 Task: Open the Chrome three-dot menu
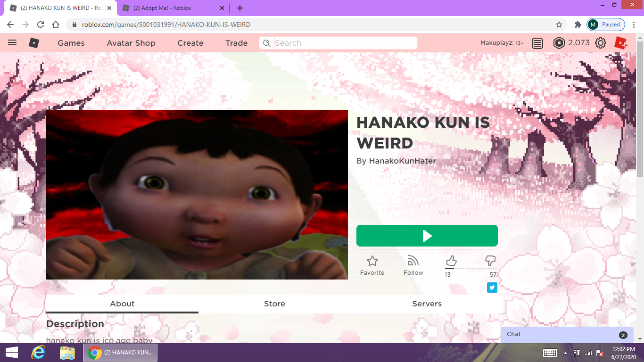click(635, 25)
